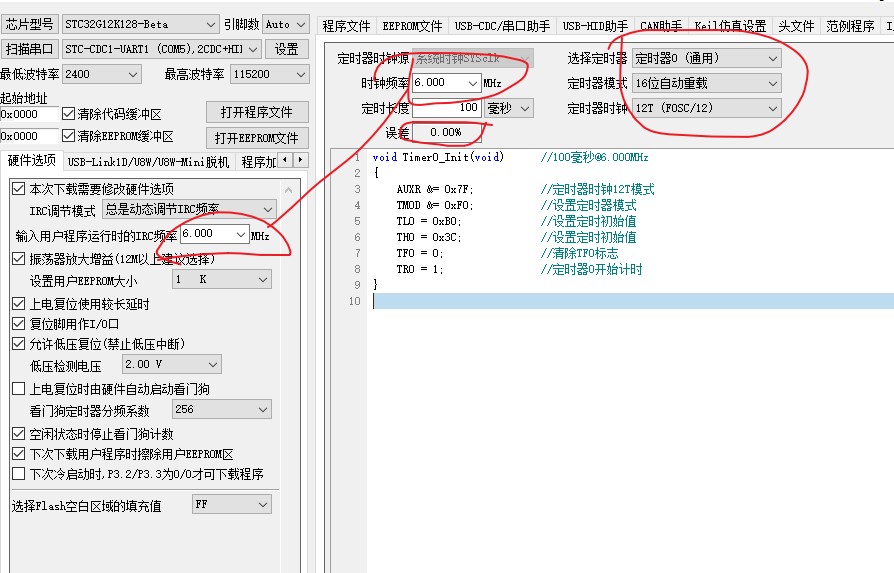Toggle 复位脚用作I/O口 checkbox
894x573 pixels.
19,324
